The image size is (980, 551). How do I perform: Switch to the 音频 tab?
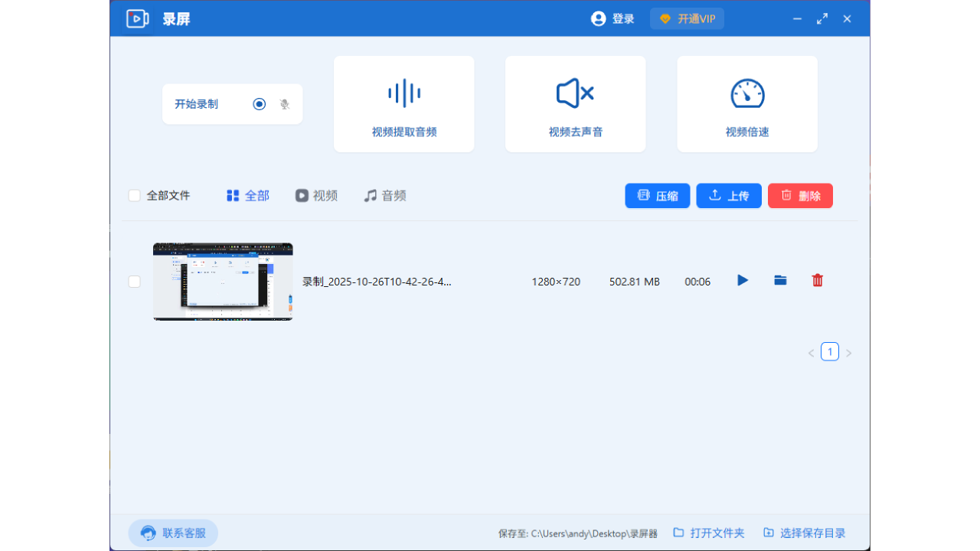[385, 195]
